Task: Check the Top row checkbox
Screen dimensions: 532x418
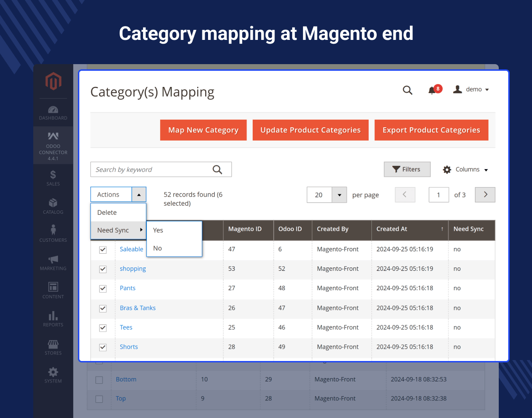Action: (x=99, y=399)
